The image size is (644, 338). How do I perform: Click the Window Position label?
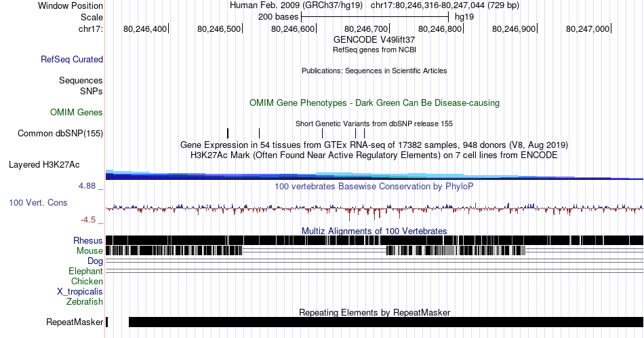[x=71, y=5]
